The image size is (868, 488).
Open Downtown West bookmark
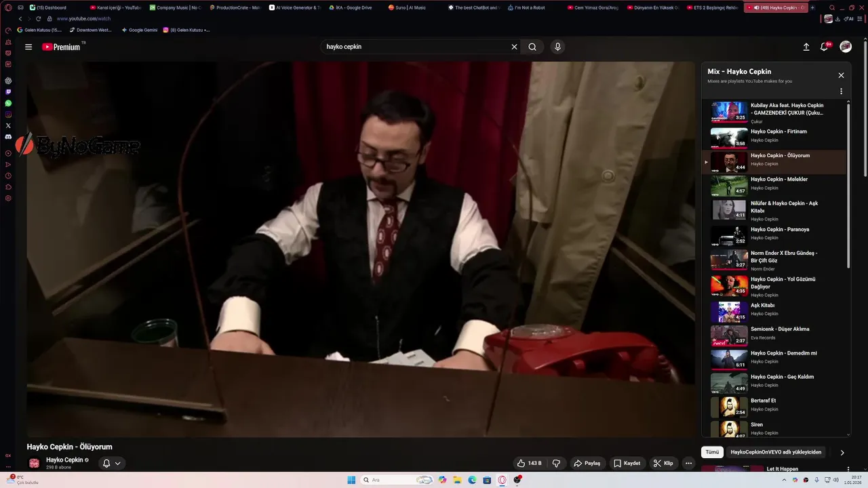coord(91,30)
